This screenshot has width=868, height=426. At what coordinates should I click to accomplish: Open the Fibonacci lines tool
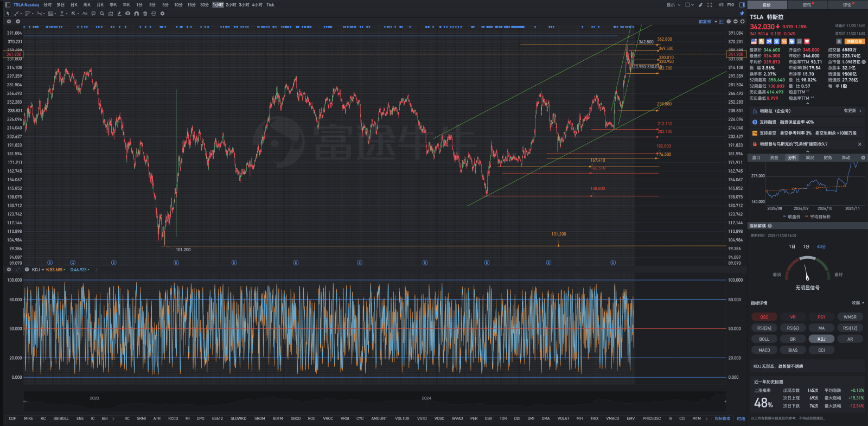tap(50, 14)
